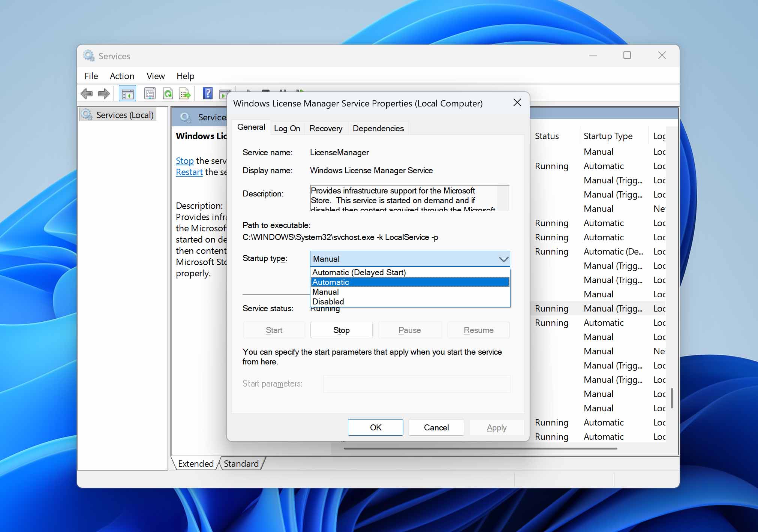
Task: Refresh the services list using the toolbar icon
Action: (168, 93)
